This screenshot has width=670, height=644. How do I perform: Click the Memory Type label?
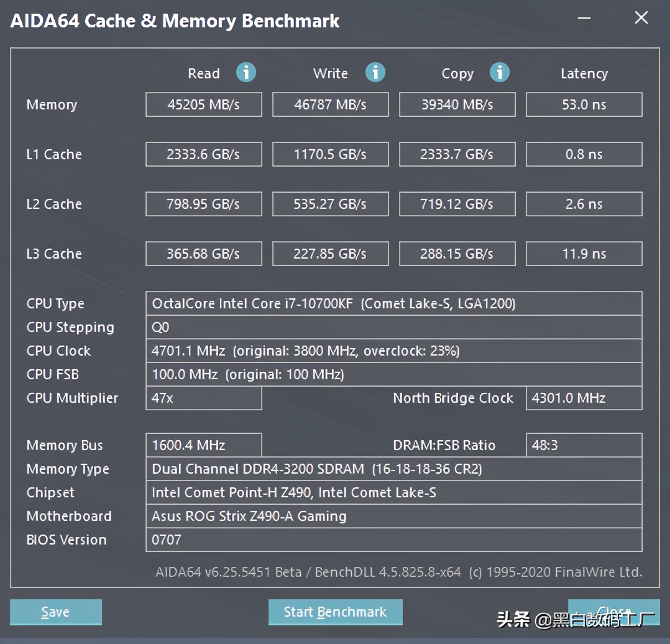click(68, 469)
